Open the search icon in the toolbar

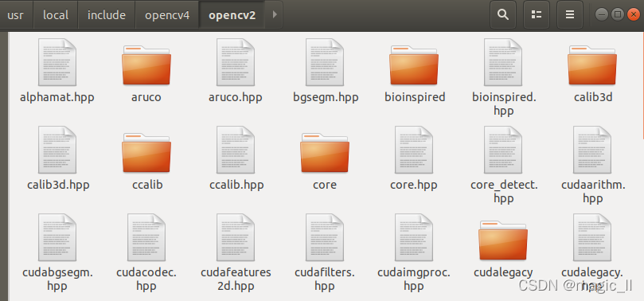(x=503, y=15)
